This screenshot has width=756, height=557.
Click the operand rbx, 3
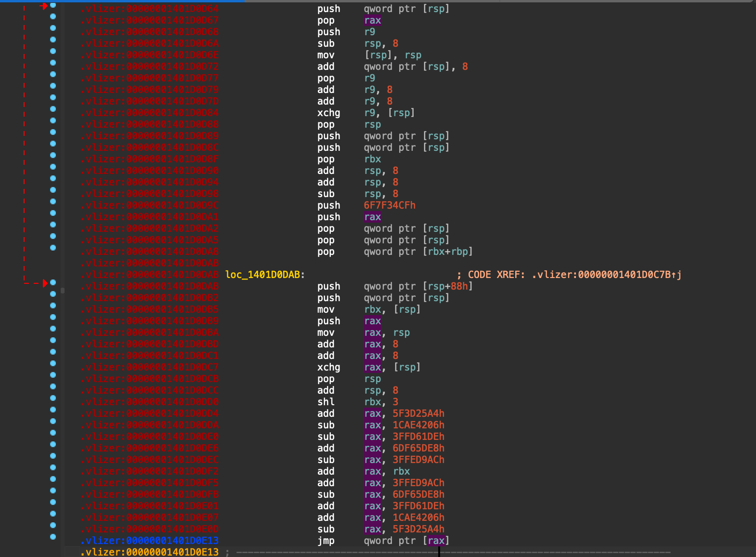[x=381, y=402]
